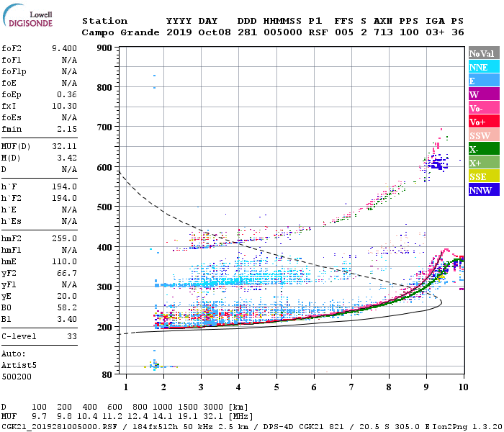504x432 pixels.
Task: Click the 600 km axis label
Action: pyautogui.click(x=104, y=168)
